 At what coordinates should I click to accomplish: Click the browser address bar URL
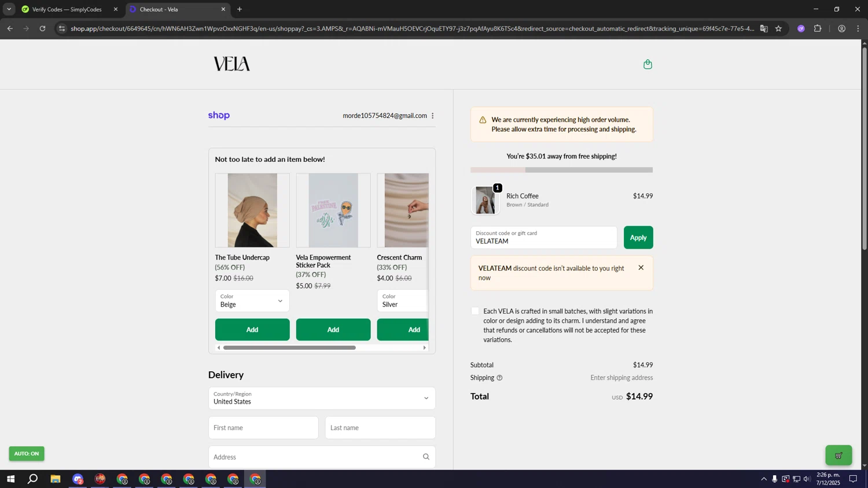pos(412,28)
